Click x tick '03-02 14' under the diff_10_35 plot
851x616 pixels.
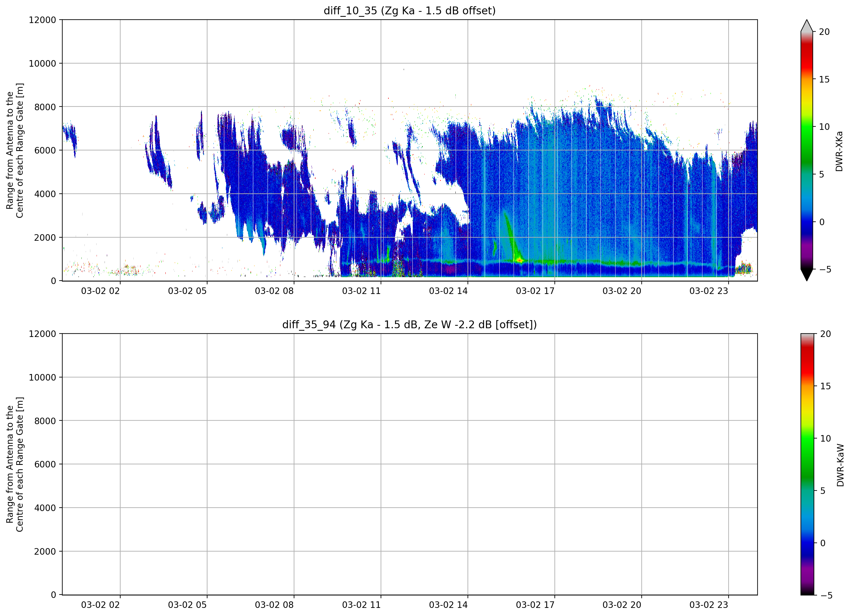tap(448, 291)
